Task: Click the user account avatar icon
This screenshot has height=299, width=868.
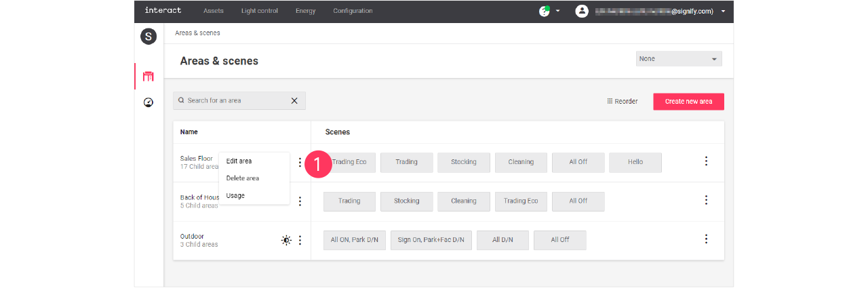Action: tap(581, 11)
